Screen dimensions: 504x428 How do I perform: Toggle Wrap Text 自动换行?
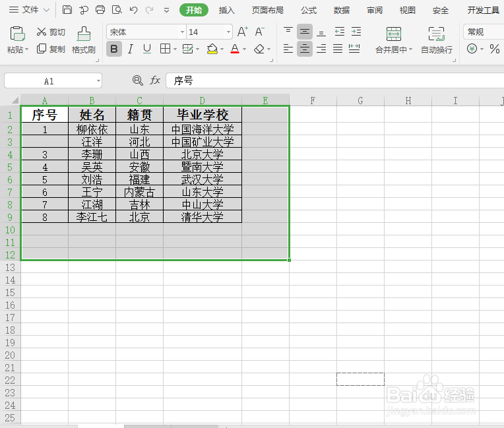437,40
